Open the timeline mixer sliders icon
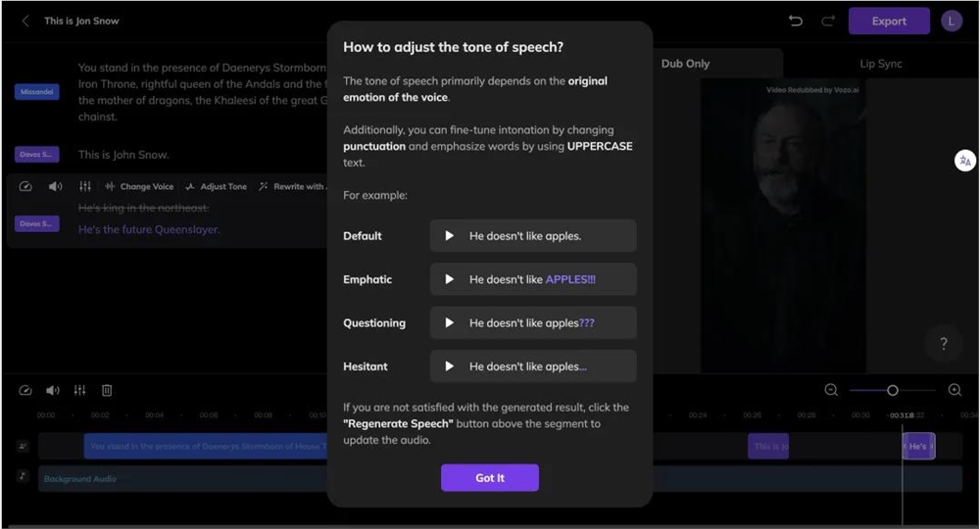The height and width of the screenshot is (529, 980). tap(80, 390)
